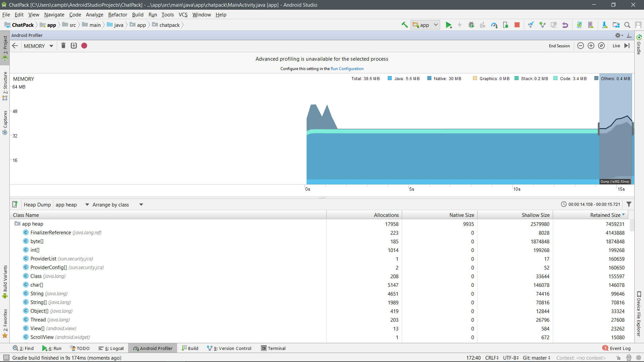Toggle memory allocation recording red button
This screenshot has width=644, height=362.
click(x=84, y=46)
